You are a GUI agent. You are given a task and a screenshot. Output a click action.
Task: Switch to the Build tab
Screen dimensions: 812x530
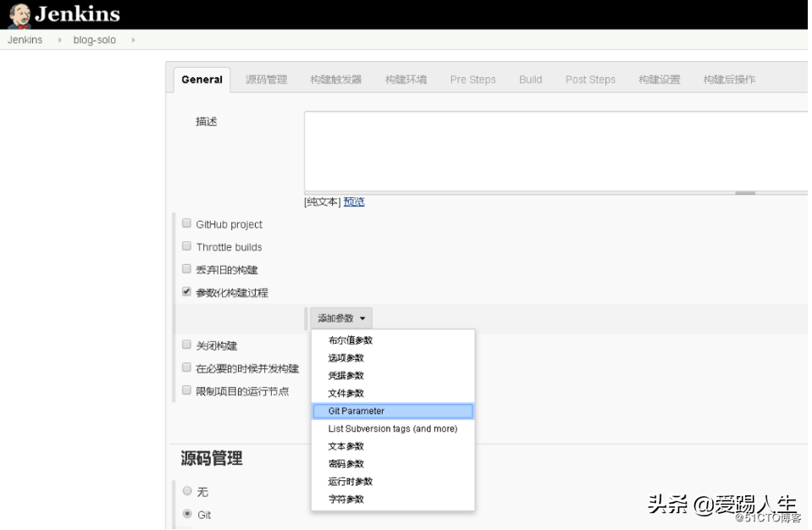(531, 80)
